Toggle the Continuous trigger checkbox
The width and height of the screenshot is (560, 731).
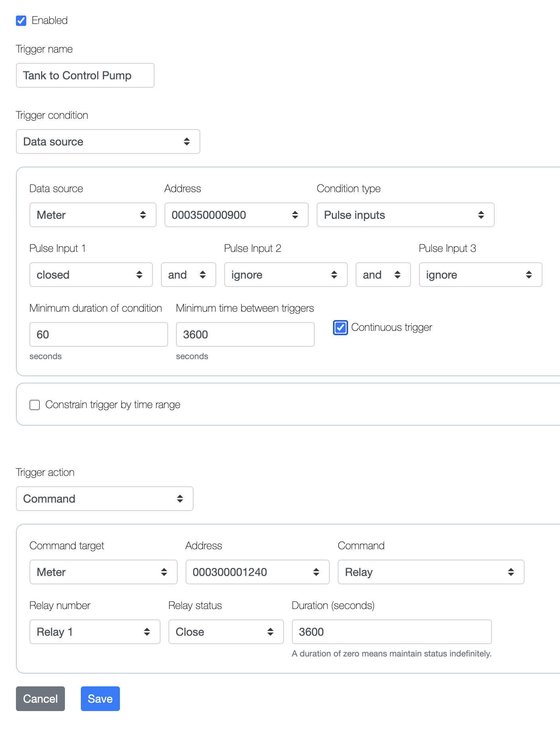pos(341,328)
